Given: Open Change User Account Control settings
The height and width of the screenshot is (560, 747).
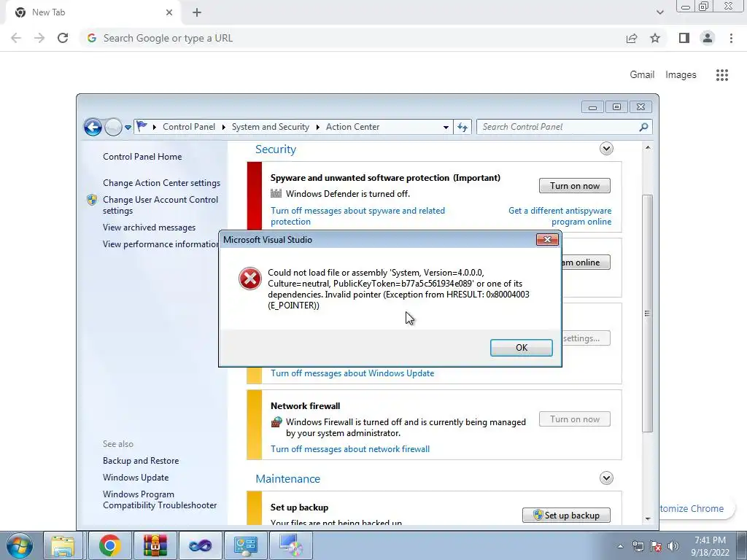Looking at the screenshot, I should 160,205.
